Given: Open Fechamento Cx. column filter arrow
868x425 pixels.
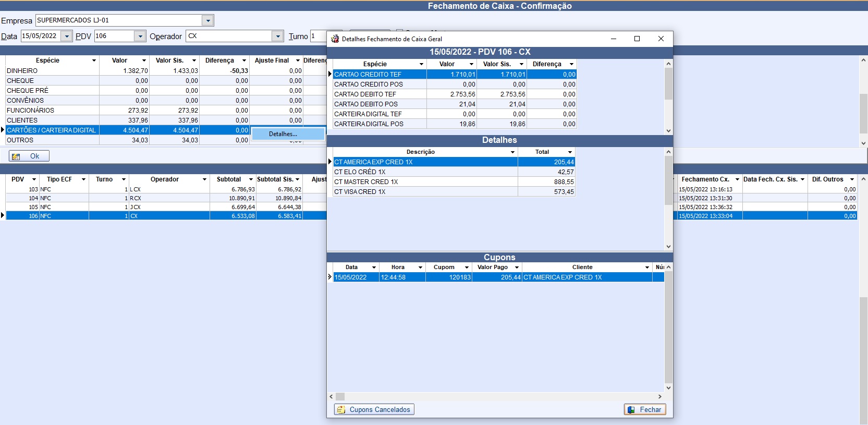Looking at the screenshot, I should (x=737, y=179).
